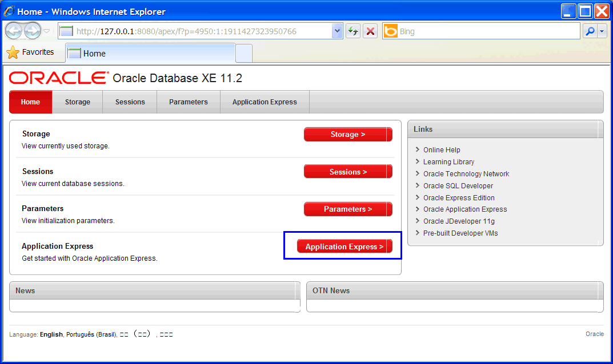613x364 pixels.
Task: Switch to the Application Express tab
Action: coord(265,102)
